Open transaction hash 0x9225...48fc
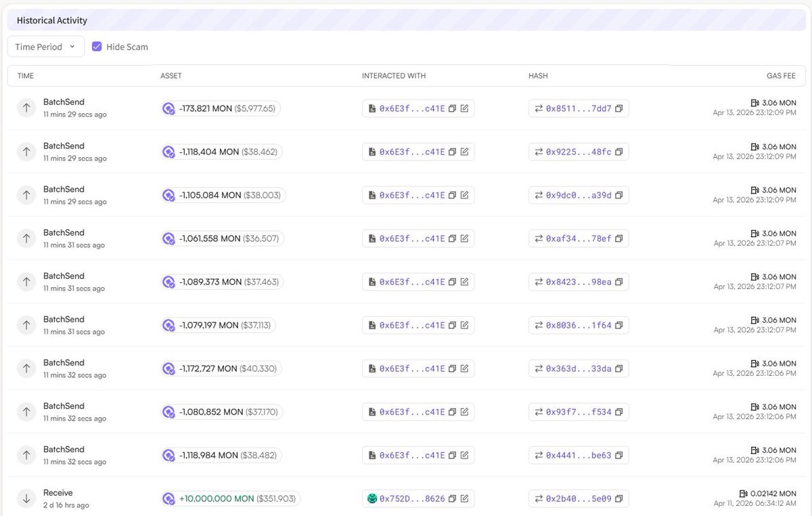 [x=579, y=152]
